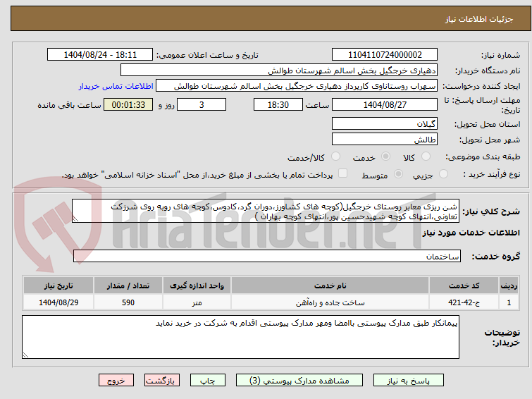This screenshot has height=399, width=532.
Task: Select the خدمت radio button
Action: [x=385, y=156]
